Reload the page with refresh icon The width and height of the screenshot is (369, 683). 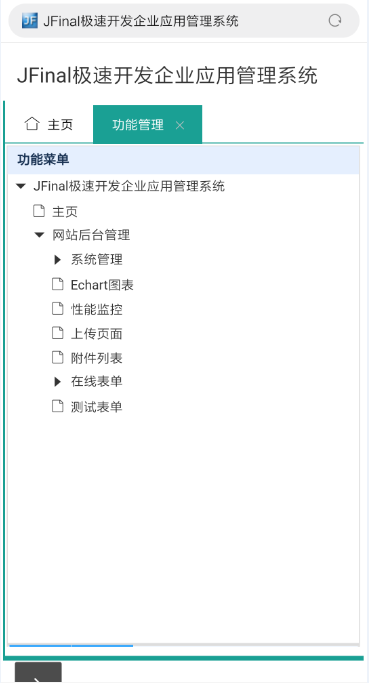tap(335, 20)
